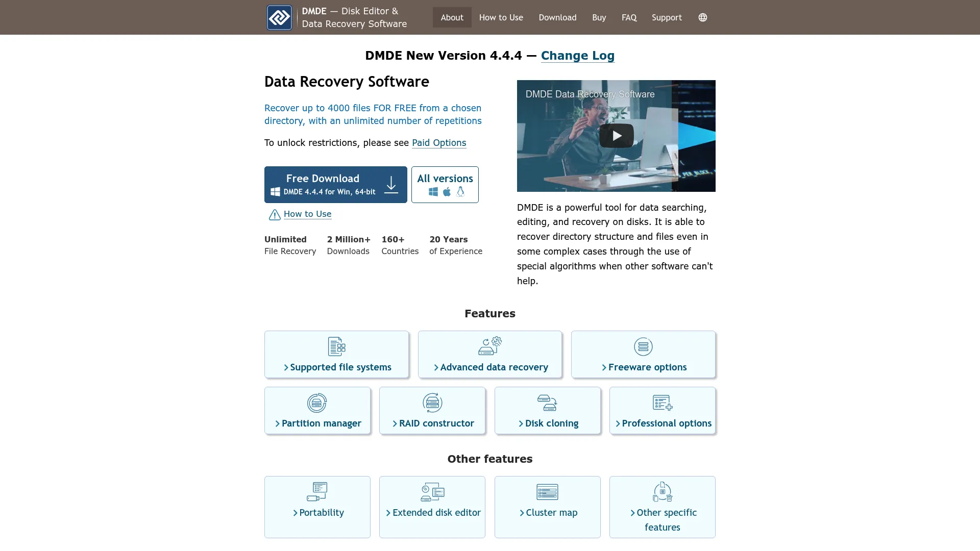Image resolution: width=980 pixels, height=551 pixels.
Task: Click the All versions button label
Action: [445, 179]
